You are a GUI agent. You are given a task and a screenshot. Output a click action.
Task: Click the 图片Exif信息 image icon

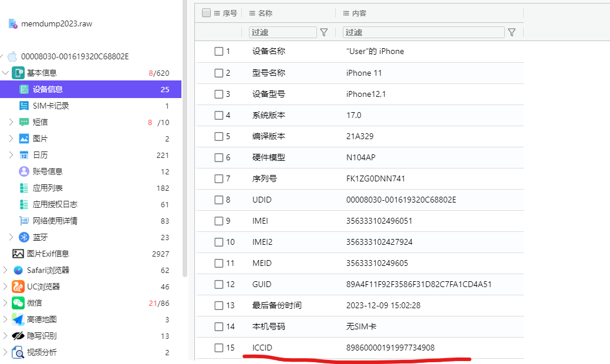18,254
